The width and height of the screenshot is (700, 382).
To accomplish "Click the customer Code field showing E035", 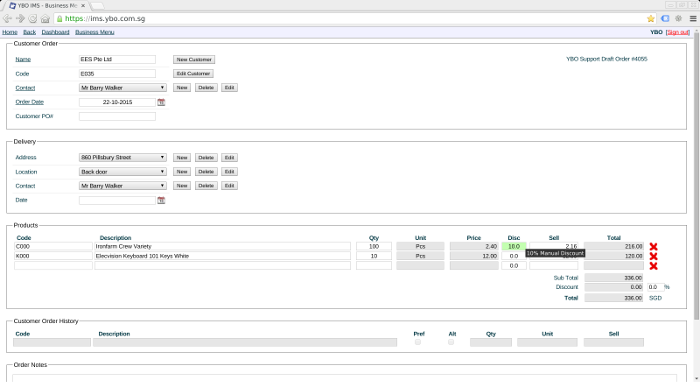I will click(x=117, y=74).
